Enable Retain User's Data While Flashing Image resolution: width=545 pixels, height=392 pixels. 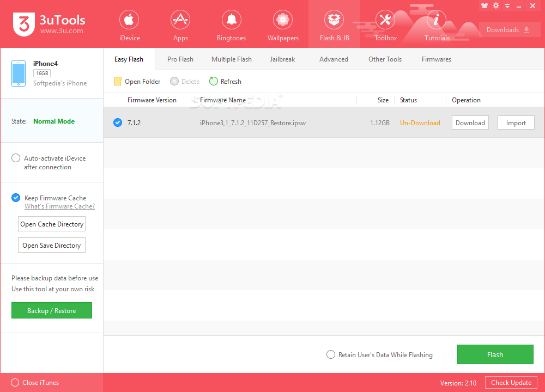click(x=331, y=354)
